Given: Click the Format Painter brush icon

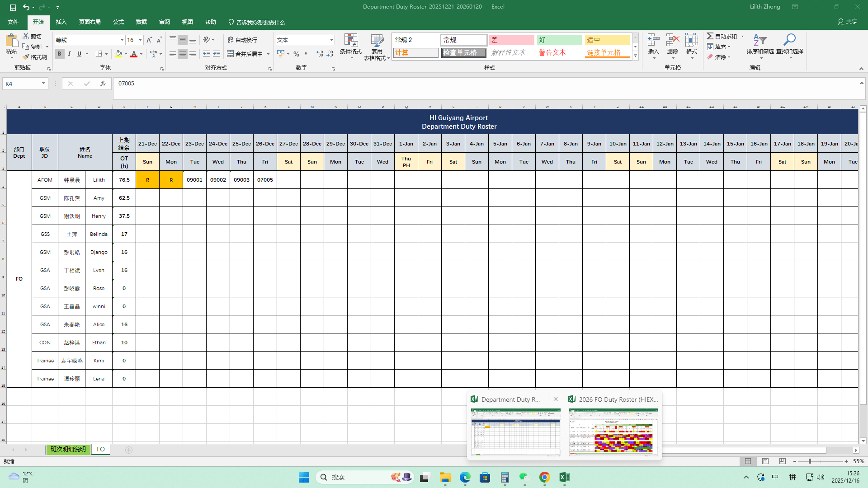Looking at the screenshot, I should tap(26, 57).
